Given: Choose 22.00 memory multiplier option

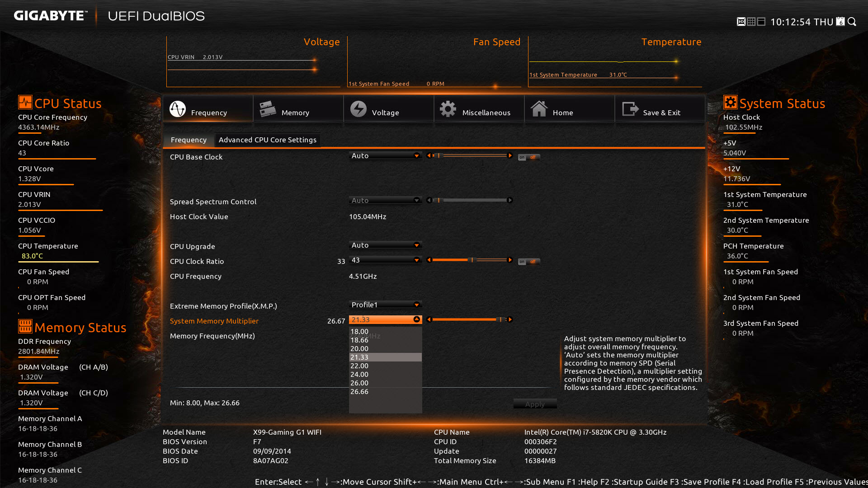Looking at the screenshot, I should coord(385,366).
